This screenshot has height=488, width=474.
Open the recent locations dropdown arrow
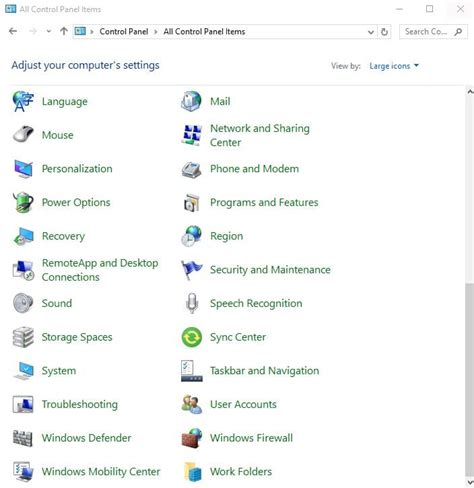pyautogui.click(x=49, y=31)
